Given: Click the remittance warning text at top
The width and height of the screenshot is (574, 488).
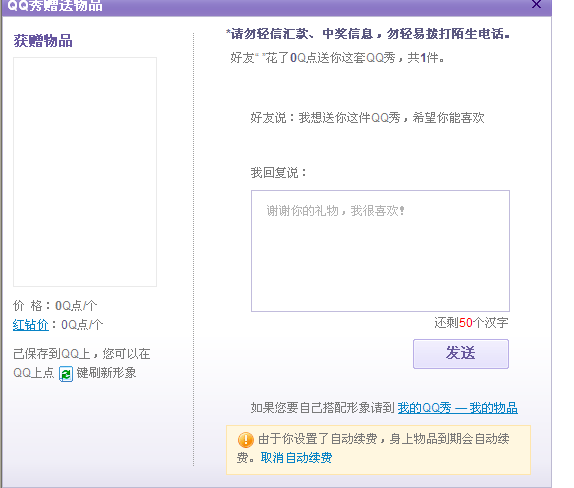Looking at the screenshot, I should click(368, 34).
